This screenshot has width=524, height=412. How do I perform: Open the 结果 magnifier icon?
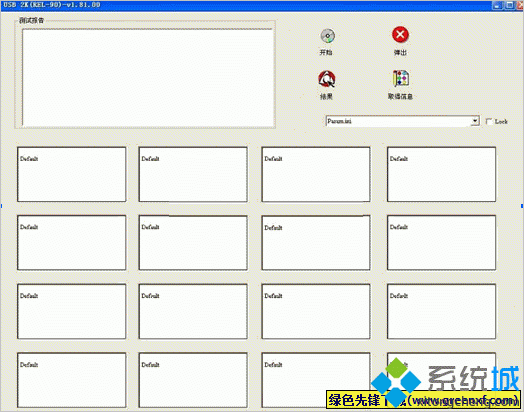(326, 79)
